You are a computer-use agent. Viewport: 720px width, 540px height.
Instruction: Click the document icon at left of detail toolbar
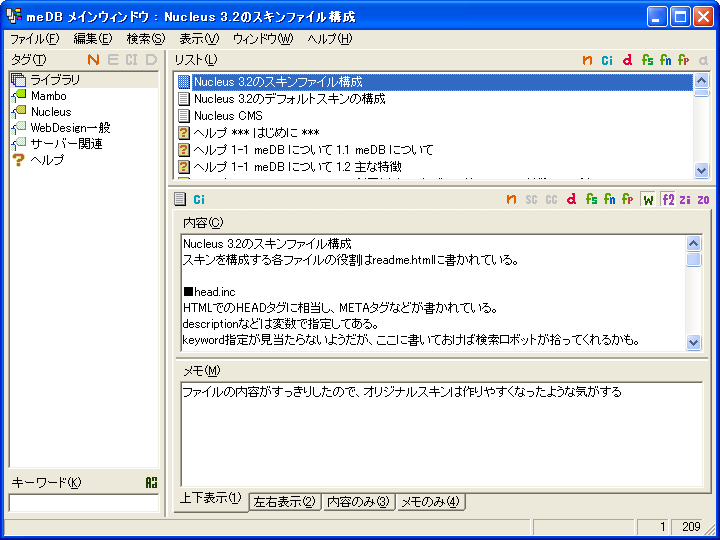pos(180,199)
